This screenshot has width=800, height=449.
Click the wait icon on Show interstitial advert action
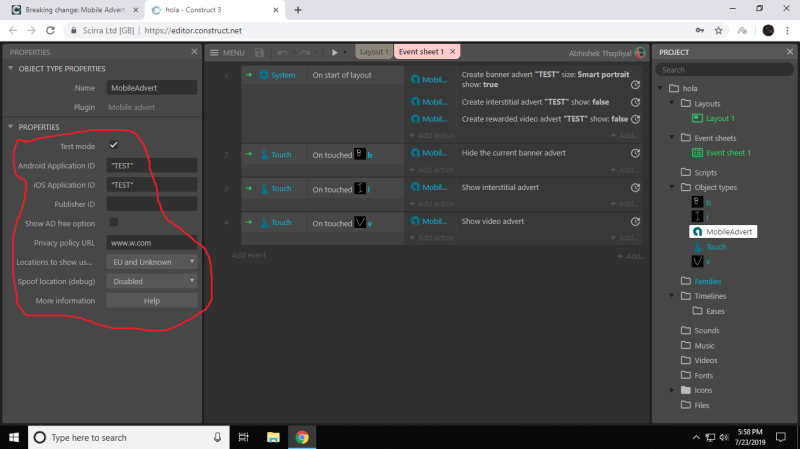point(635,187)
